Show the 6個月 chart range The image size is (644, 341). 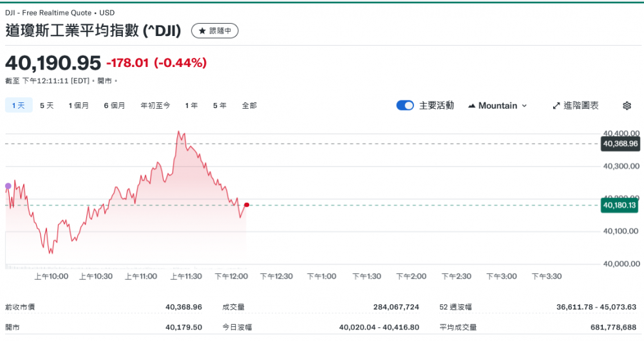115,106
